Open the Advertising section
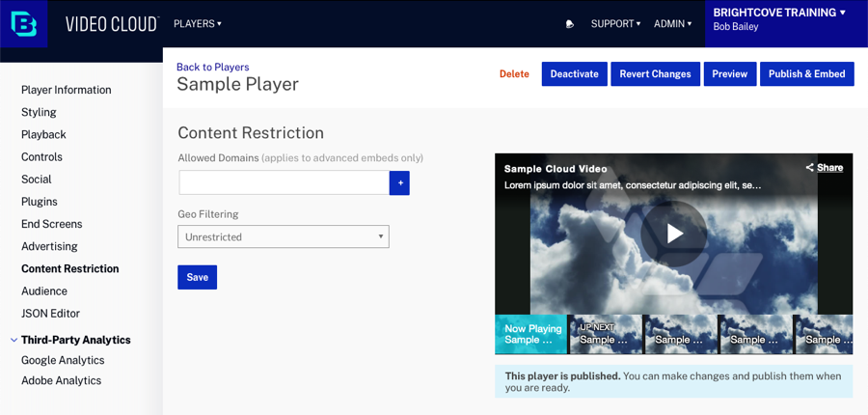Image resolution: width=868 pixels, height=415 pixels. [50, 246]
